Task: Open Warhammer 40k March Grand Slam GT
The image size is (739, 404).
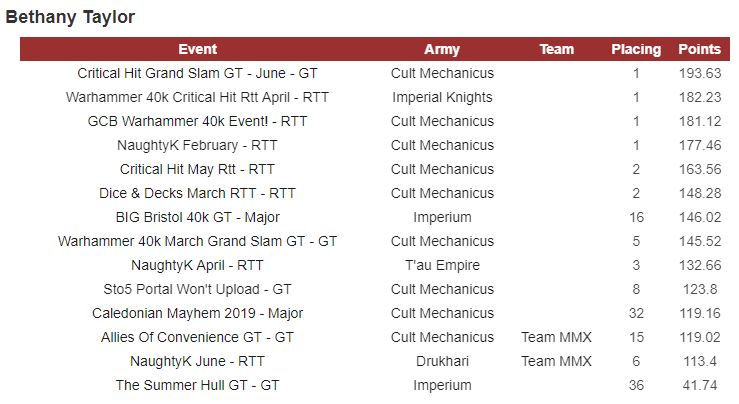Action: point(197,241)
